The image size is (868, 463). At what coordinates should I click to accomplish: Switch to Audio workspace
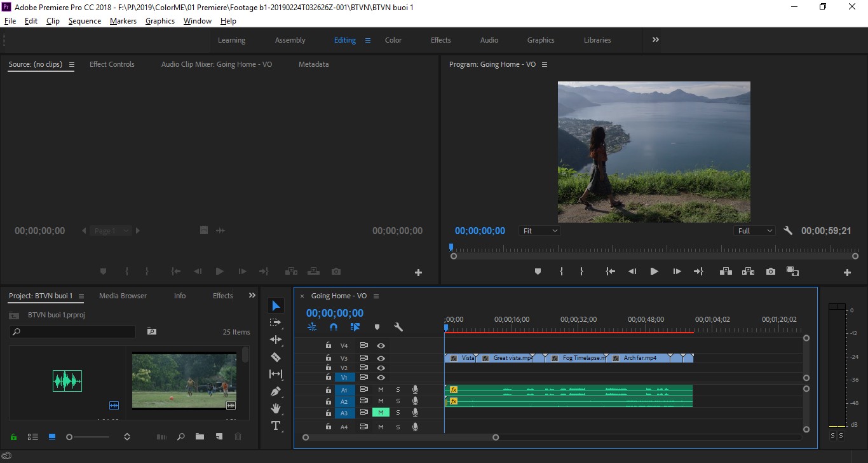pyautogui.click(x=489, y=40)
